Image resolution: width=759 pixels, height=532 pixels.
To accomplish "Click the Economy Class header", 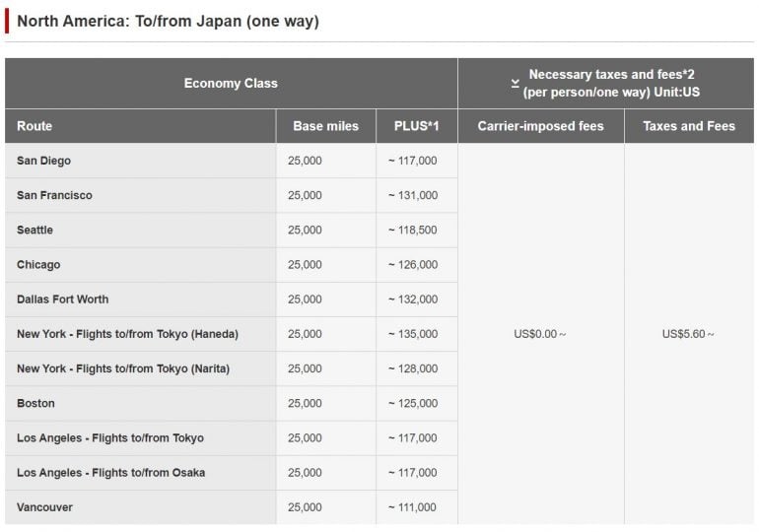I will (231, 84).
